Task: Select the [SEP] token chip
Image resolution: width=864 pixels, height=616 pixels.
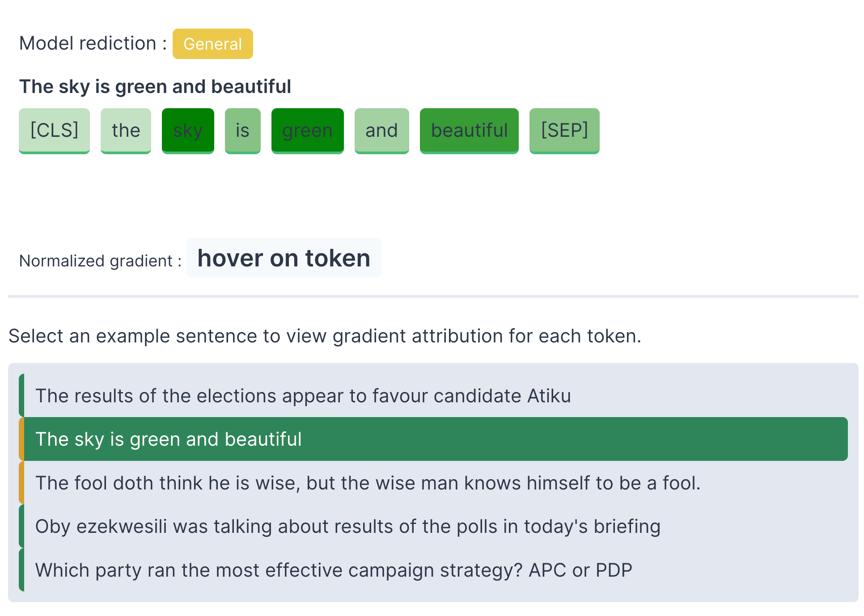Action: [564, 131]
